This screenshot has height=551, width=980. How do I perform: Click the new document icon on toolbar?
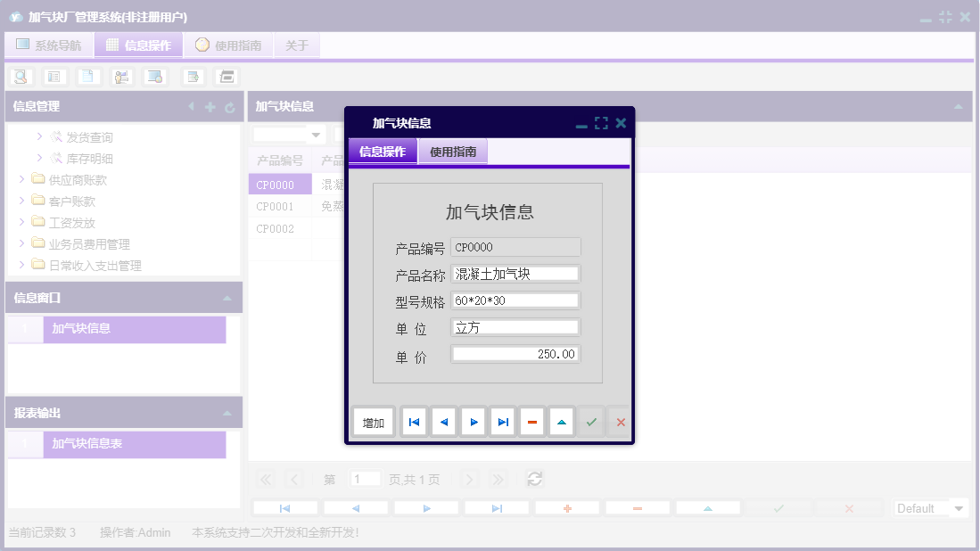click(x=88, y=77)
